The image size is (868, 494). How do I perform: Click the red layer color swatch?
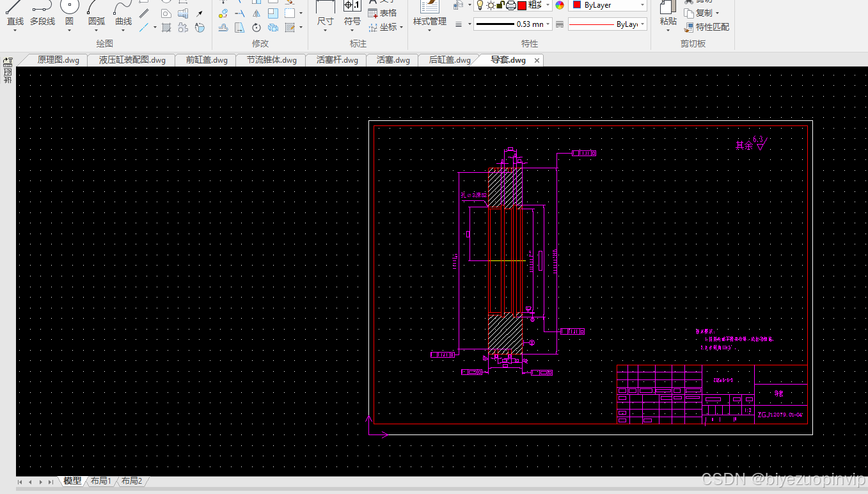pyautogui.click(x=521, y=5)
